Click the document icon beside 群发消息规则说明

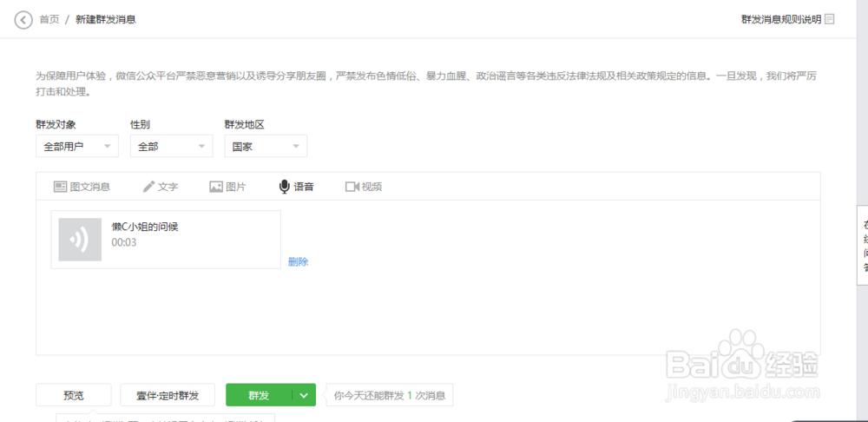coord(829,19)
